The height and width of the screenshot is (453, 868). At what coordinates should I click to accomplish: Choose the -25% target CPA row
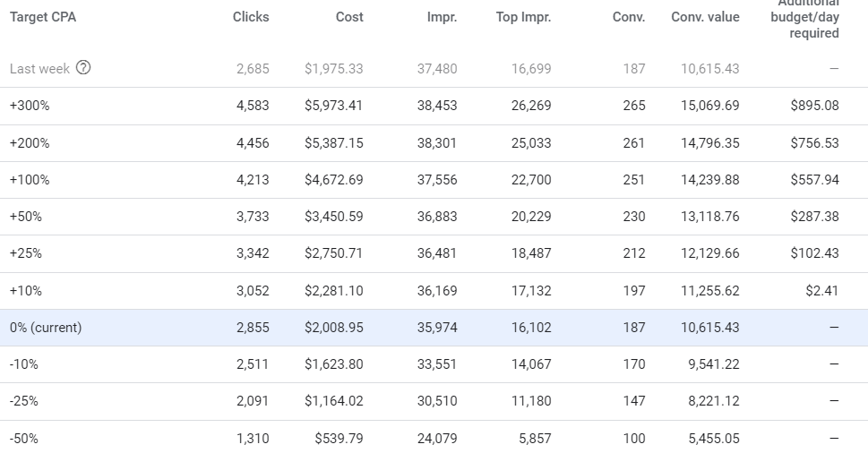[24, 401]
